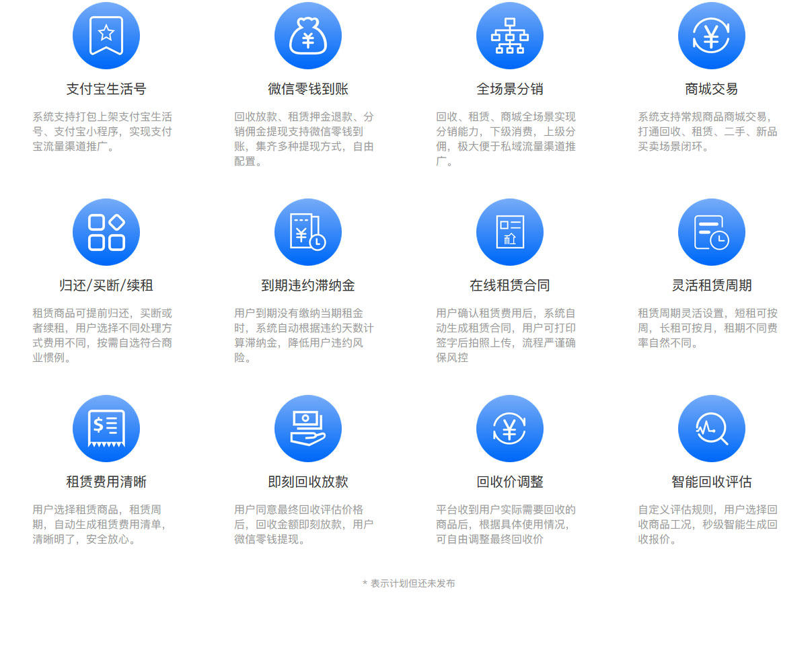Viewport: 812px width, 662px height.
Task: Open the 智能回收评估 title
Action: (711, 482)
